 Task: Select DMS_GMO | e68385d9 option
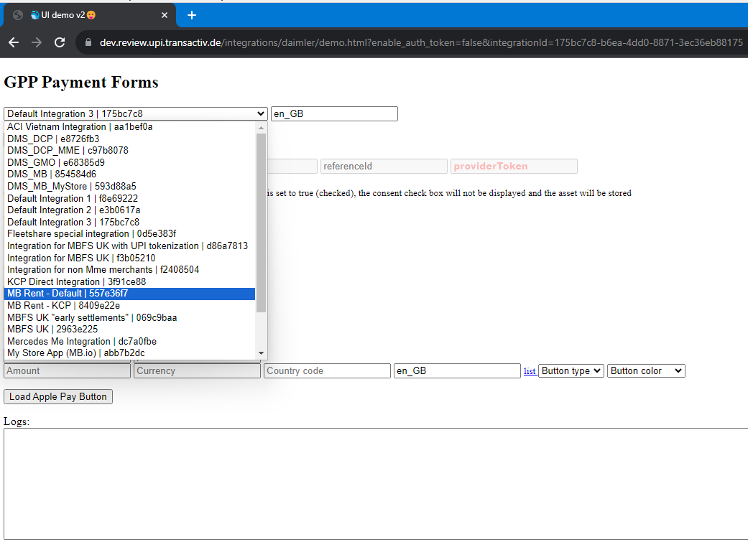click(x=130, y=162)
